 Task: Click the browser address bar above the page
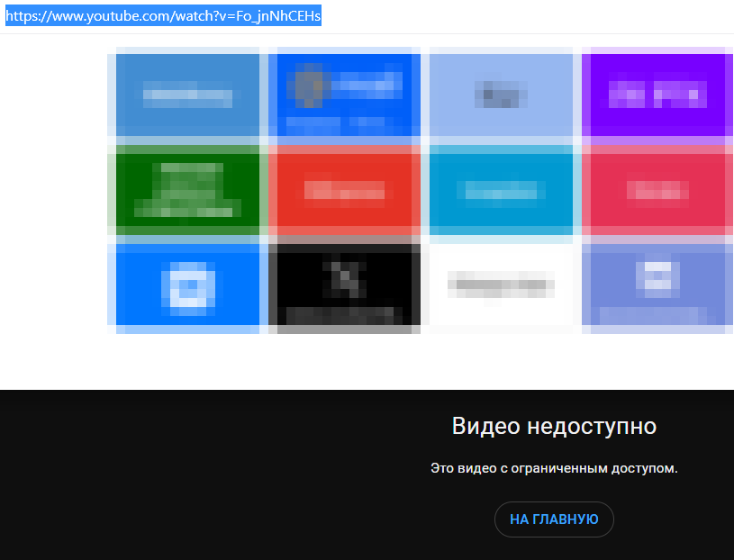point(450,14)
